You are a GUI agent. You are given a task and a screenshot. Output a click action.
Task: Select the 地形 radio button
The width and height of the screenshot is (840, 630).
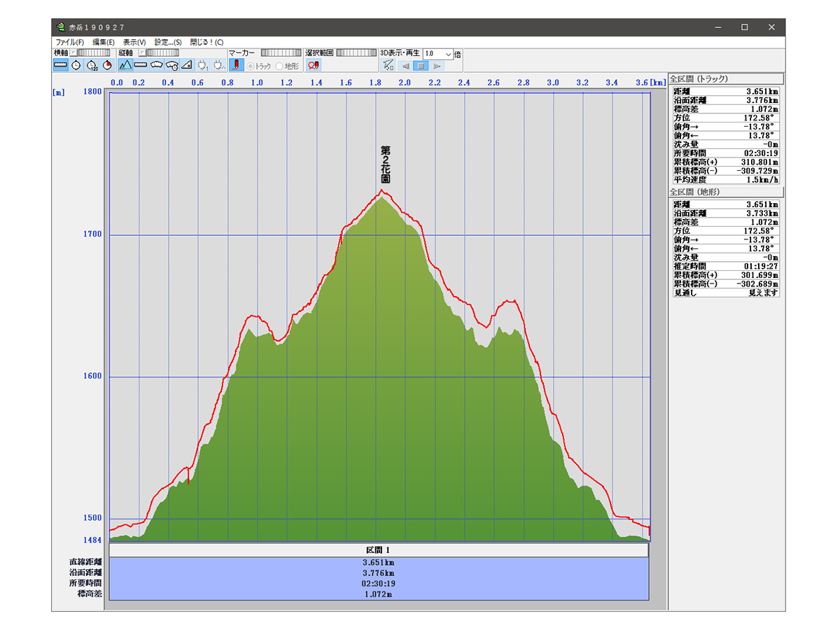280,66
